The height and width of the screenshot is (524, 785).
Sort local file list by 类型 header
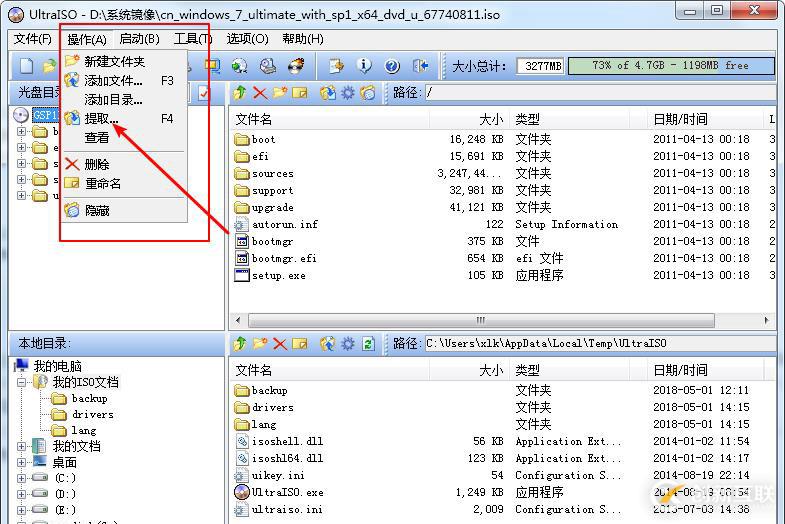coord(569,370)
